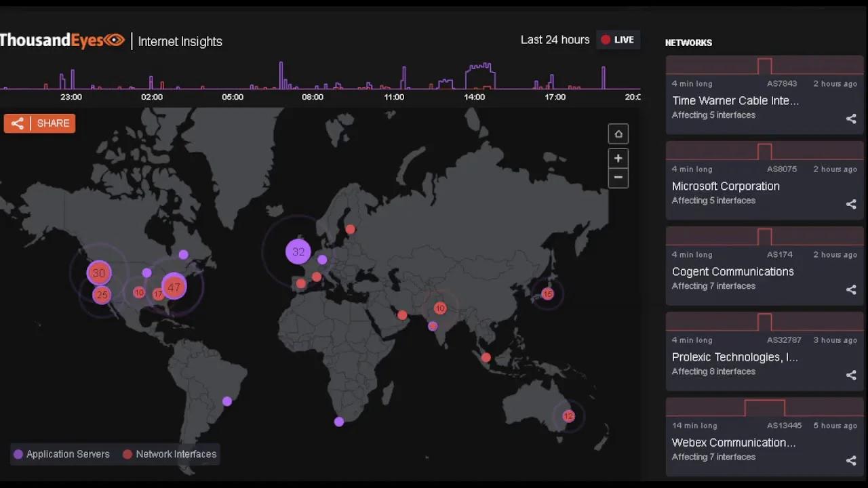
Task: Click the ThousandEyes logo
Action: [x=61, y=41]
